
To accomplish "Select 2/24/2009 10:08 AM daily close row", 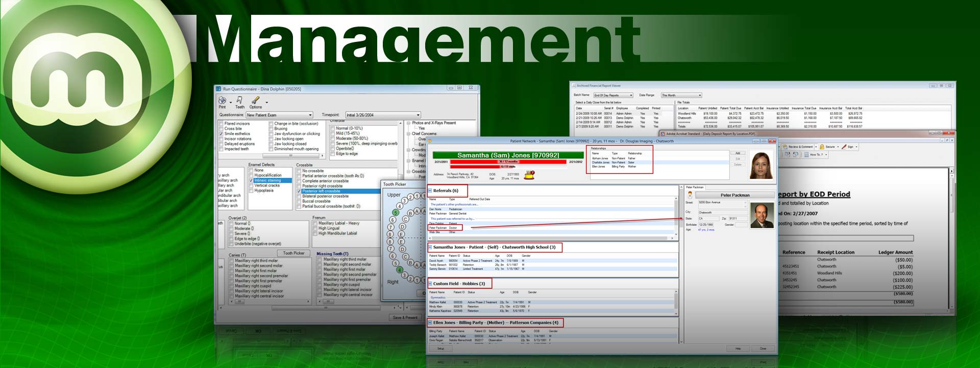I will 618,113.
